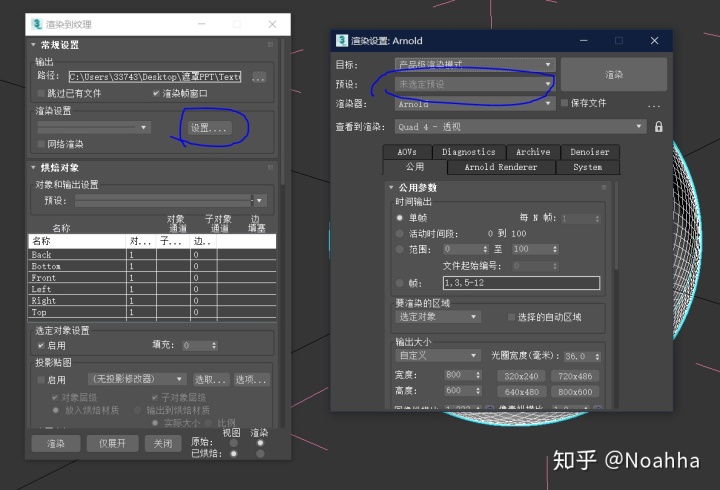This screenshot has width=720, height=490.
Task: Switch to the Archive tab
Action: tap(533, 152)
